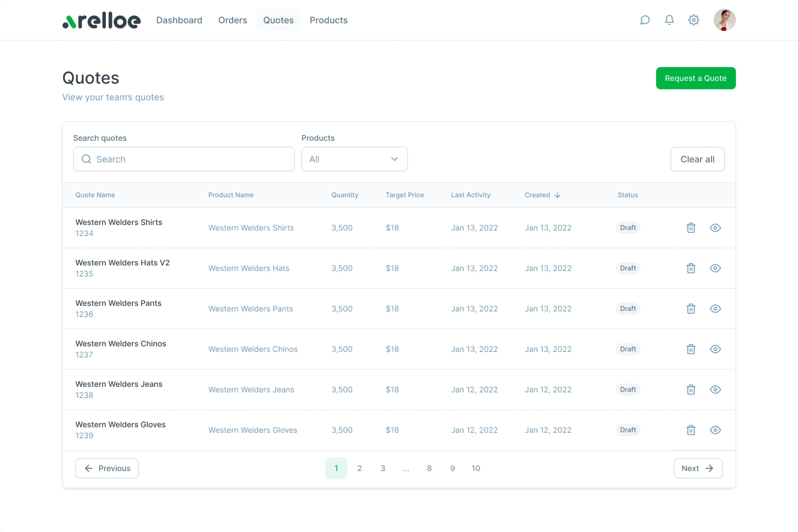Open the user profile avatar menu
Viewport: 798px width, 532px height.
tap(724, 20)
